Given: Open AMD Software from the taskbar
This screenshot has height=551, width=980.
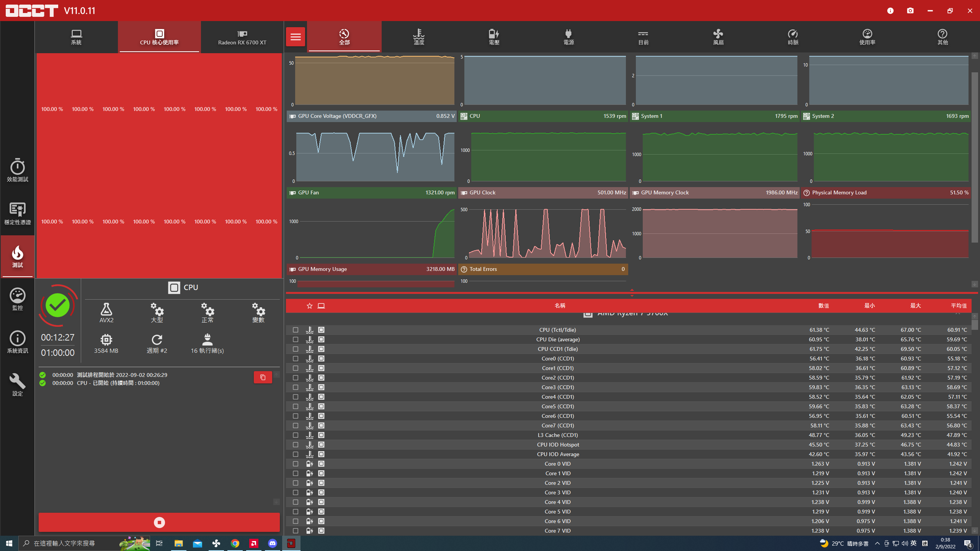Looking at the screenshot, I should pos(254,543).
